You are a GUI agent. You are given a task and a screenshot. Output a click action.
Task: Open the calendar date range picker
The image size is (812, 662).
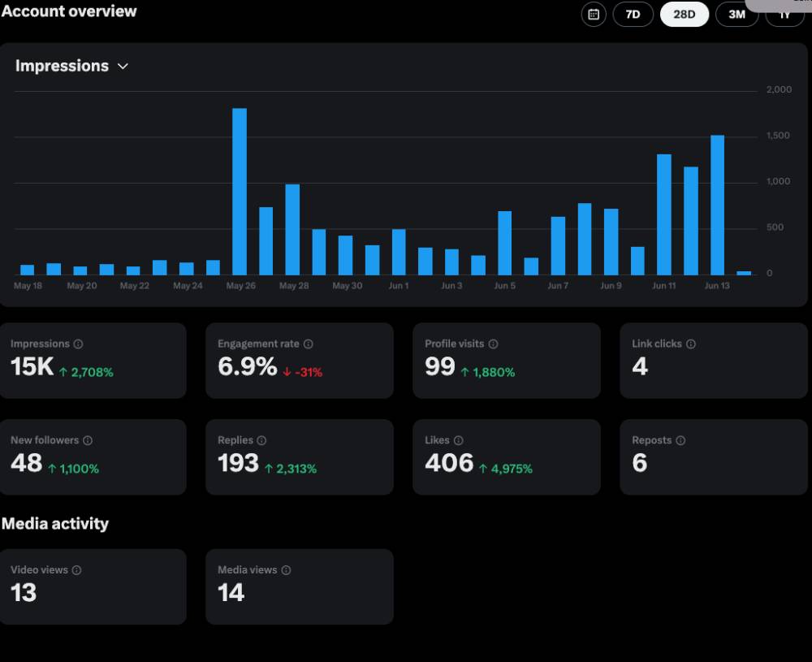pos(594,14)
